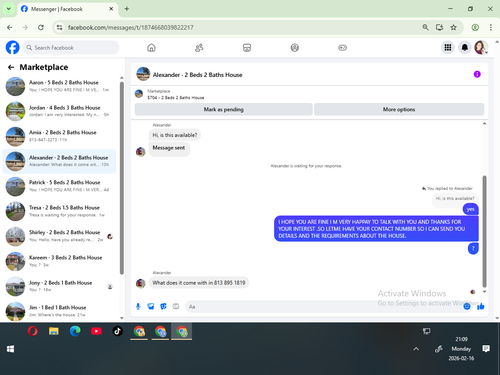This screenshot has width=500, height=375.
Task: Open Tresa 2 Beds 1.5 Baths conversation
Action: point(59,211)
